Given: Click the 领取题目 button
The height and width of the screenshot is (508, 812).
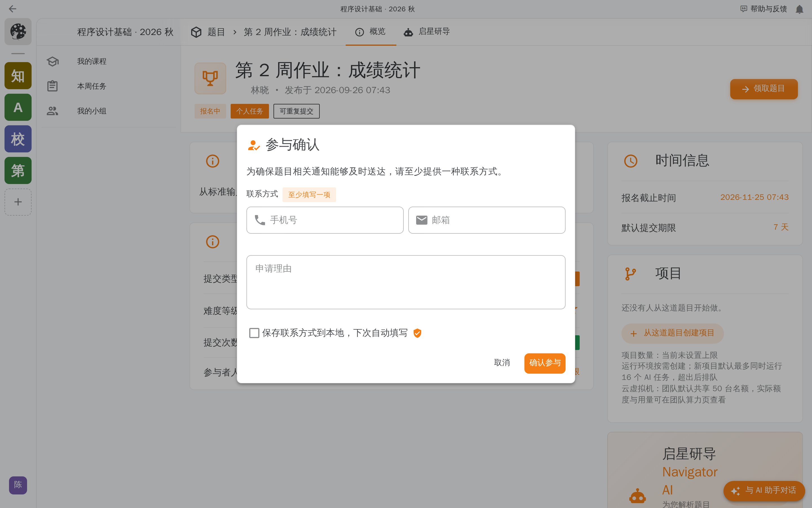Looking at the screenshot, I should (x=764, y=89).
